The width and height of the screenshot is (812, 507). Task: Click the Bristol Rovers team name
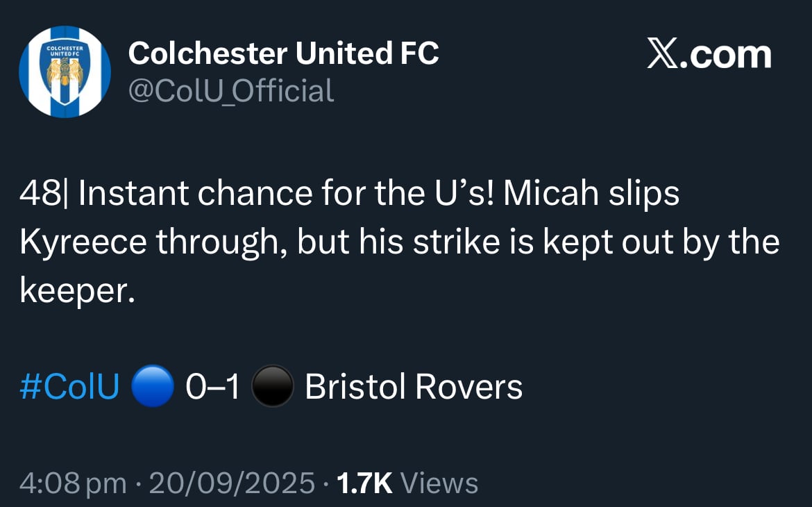(x=414, y=387)
